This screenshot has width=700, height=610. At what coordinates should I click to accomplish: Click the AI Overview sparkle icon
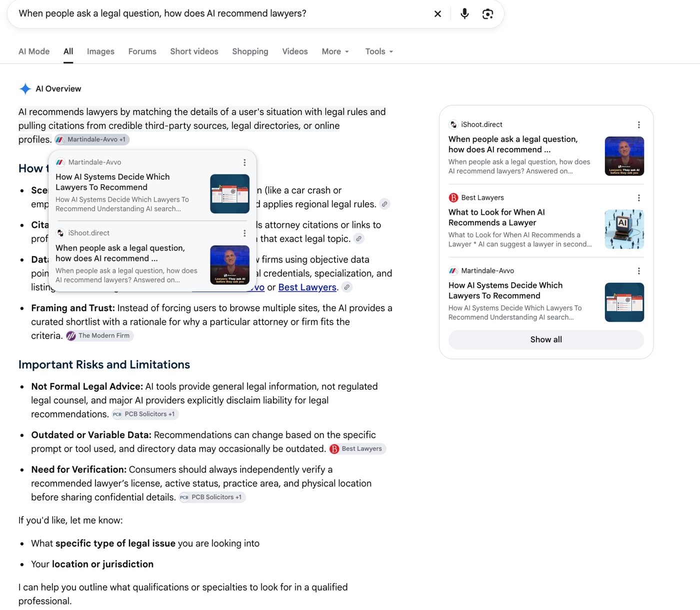(x=25, y=89)
